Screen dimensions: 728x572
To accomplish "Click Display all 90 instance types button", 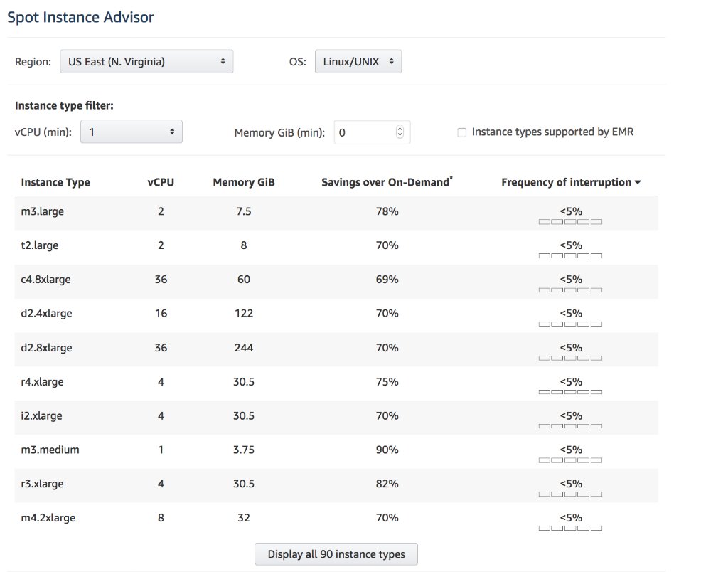I will coord(336,554).
